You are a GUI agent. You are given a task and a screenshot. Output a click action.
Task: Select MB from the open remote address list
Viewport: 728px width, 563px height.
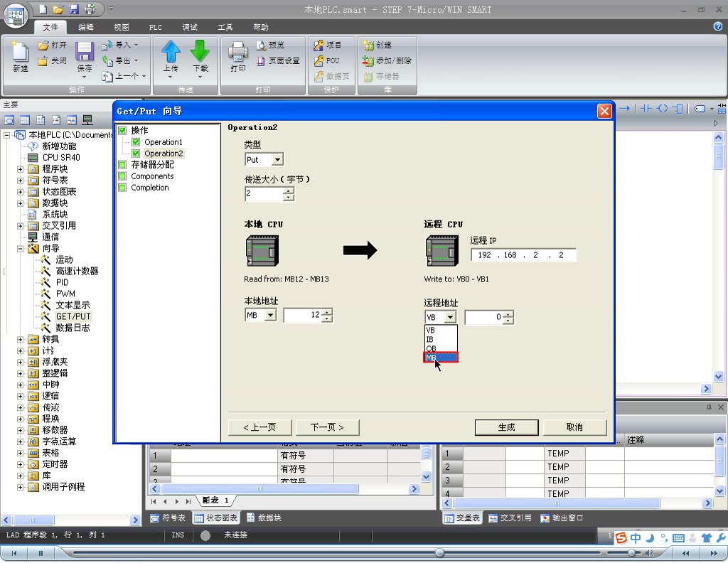pos(439,357)
